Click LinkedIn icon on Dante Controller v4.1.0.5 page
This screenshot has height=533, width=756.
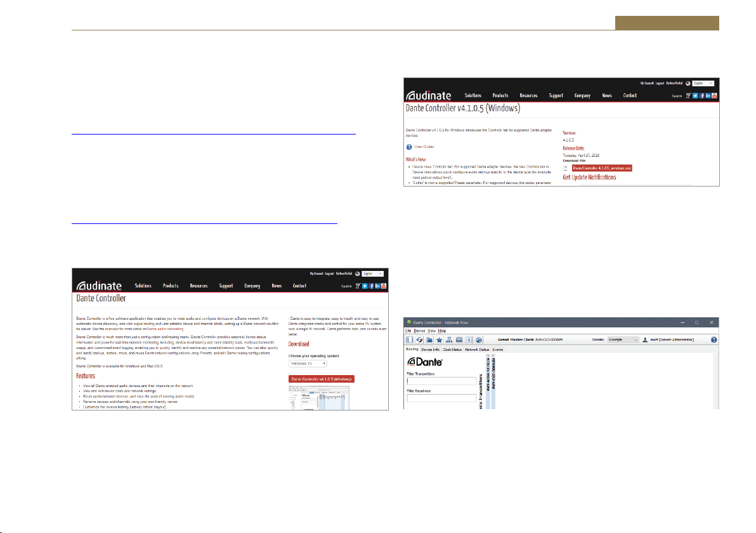coord(708,96)
